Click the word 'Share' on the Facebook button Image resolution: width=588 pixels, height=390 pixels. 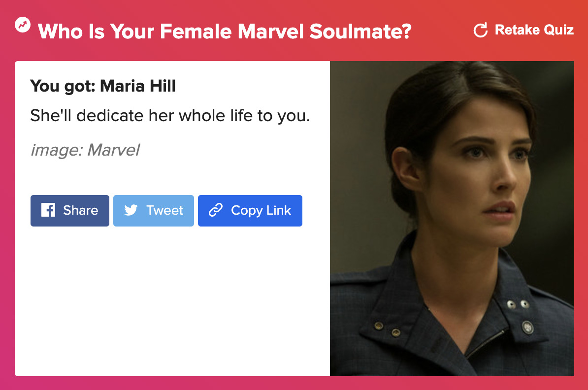pyautogui.click(x=81, y=210)
